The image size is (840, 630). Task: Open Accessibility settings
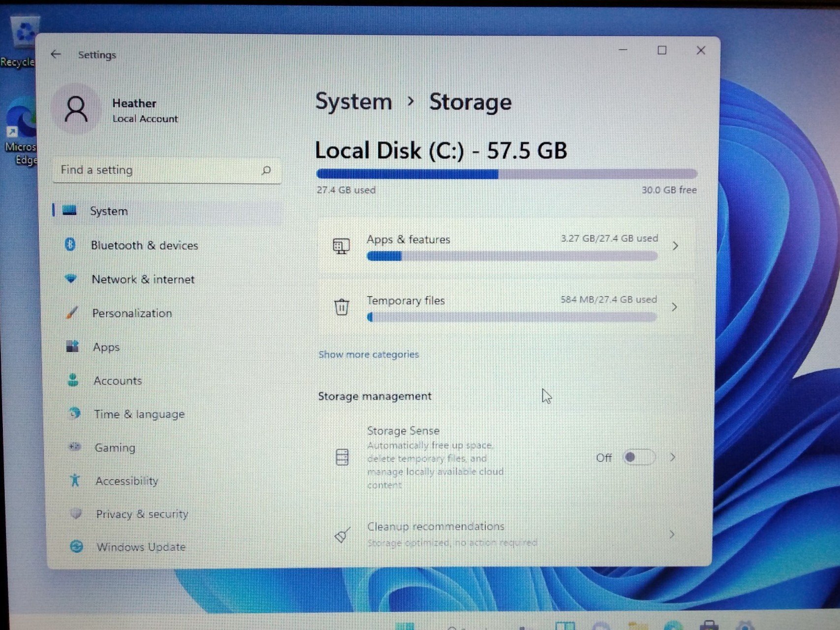point(167,480)
